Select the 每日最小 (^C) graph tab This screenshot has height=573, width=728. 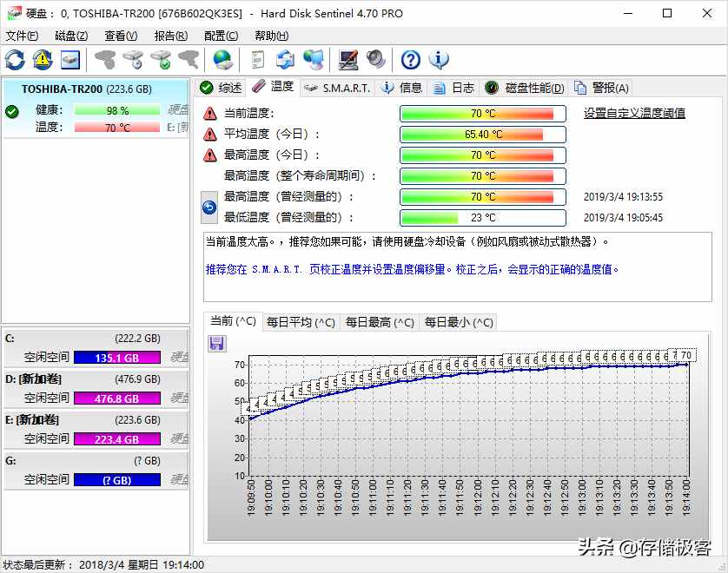459,322
